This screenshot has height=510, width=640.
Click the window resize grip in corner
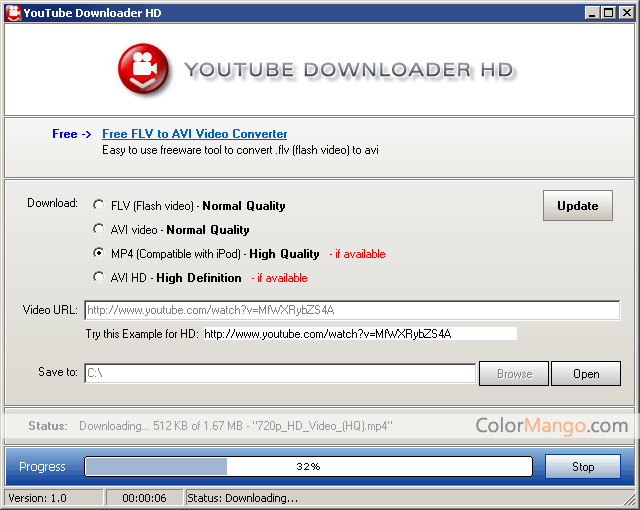[x=631, y=501]
